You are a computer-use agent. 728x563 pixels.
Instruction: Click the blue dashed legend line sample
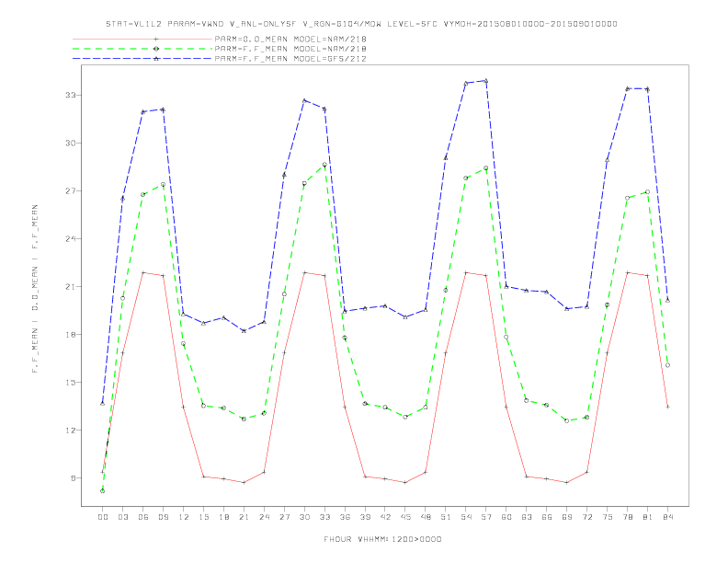coord(142,59)
